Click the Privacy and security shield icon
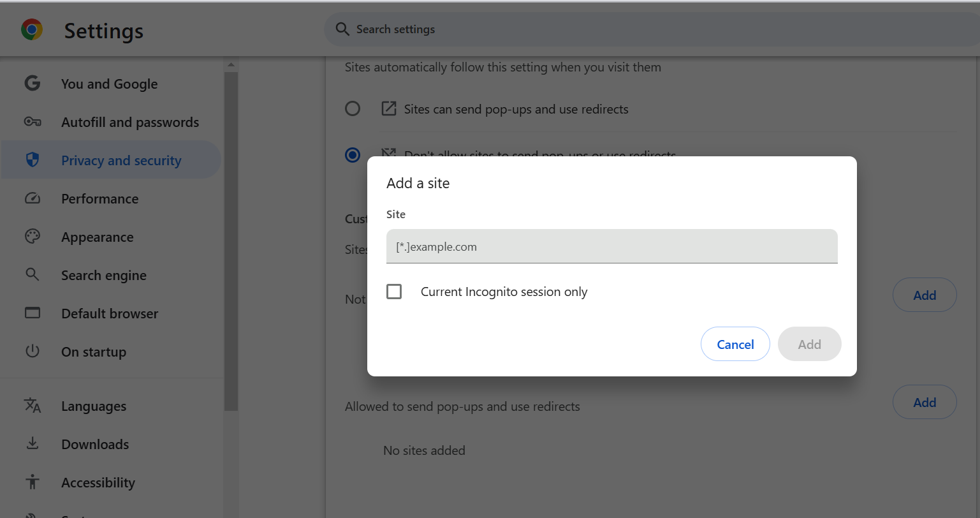The width and height of the screenshot is (980, 518). (x=32, y=159)
